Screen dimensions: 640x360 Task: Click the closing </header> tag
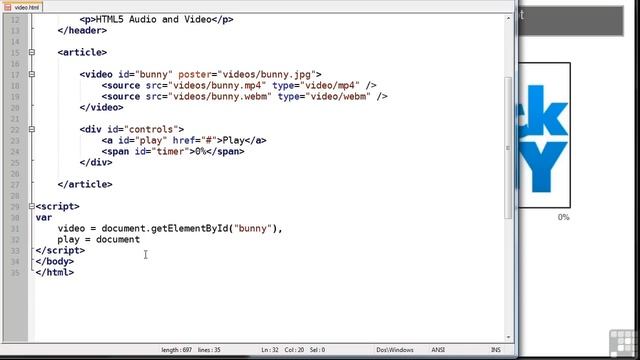coord(82,30)
